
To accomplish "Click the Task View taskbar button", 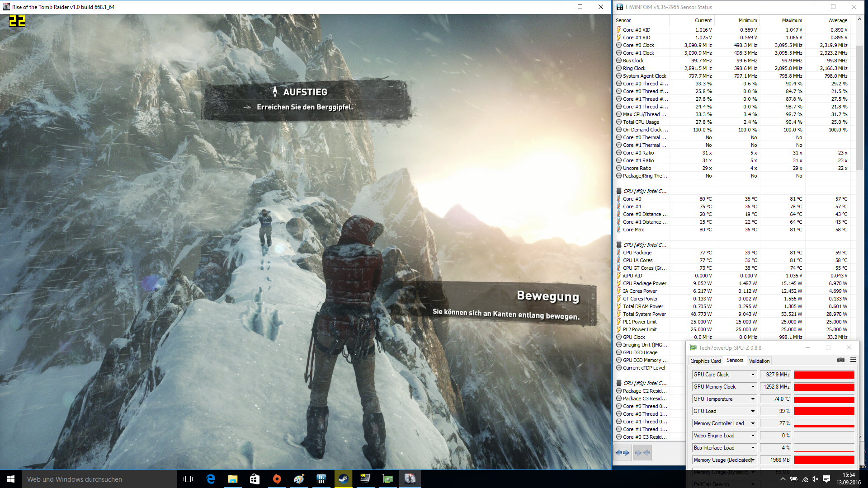I will 188,479.
